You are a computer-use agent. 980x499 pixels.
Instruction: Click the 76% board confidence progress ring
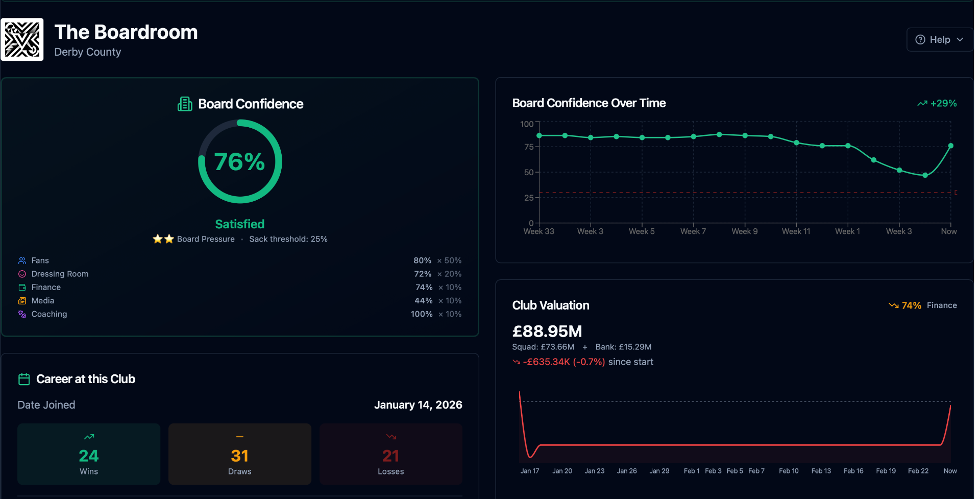point(240,161)
